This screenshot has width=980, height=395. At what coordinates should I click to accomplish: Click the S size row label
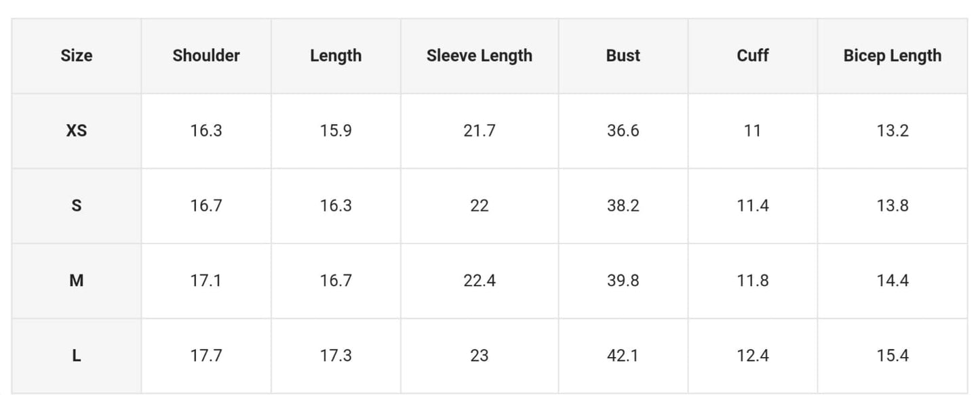point(77,205)
